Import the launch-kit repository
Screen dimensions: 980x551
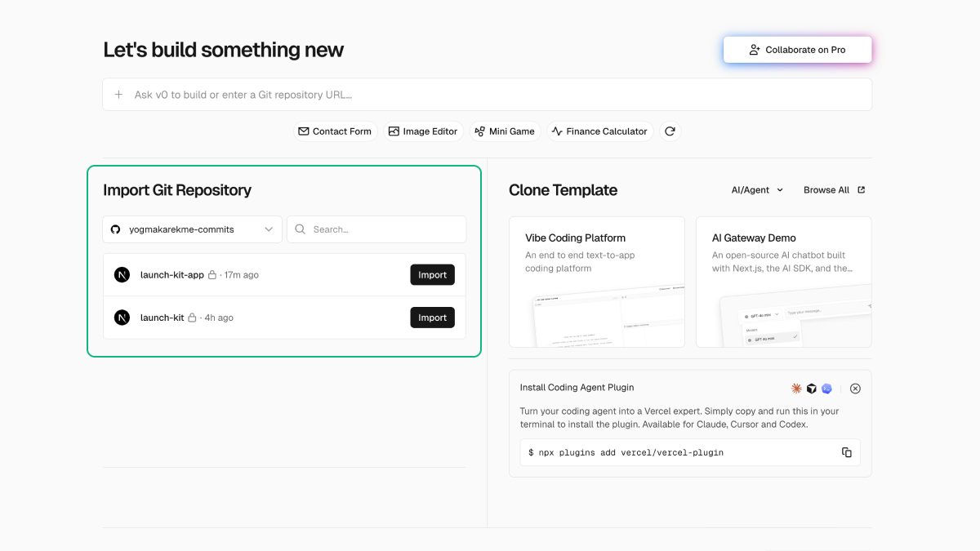(x=432, y=318)
